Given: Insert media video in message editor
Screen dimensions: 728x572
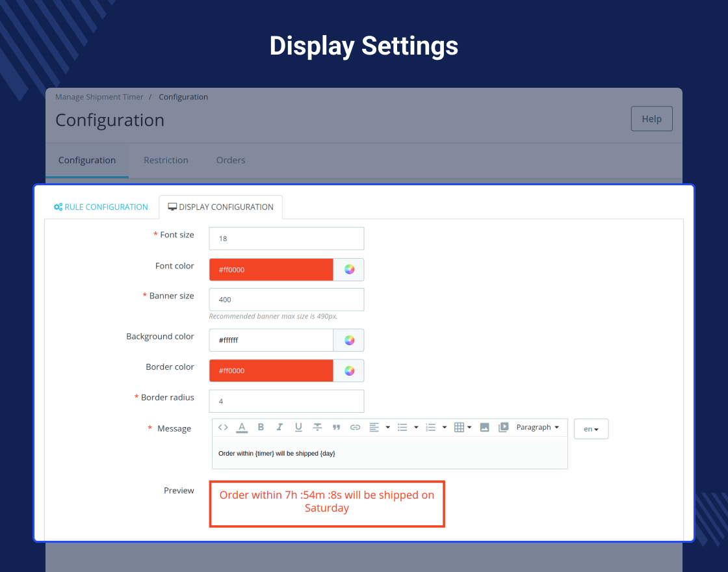Looking at the screenshot, I should [503, 427].
